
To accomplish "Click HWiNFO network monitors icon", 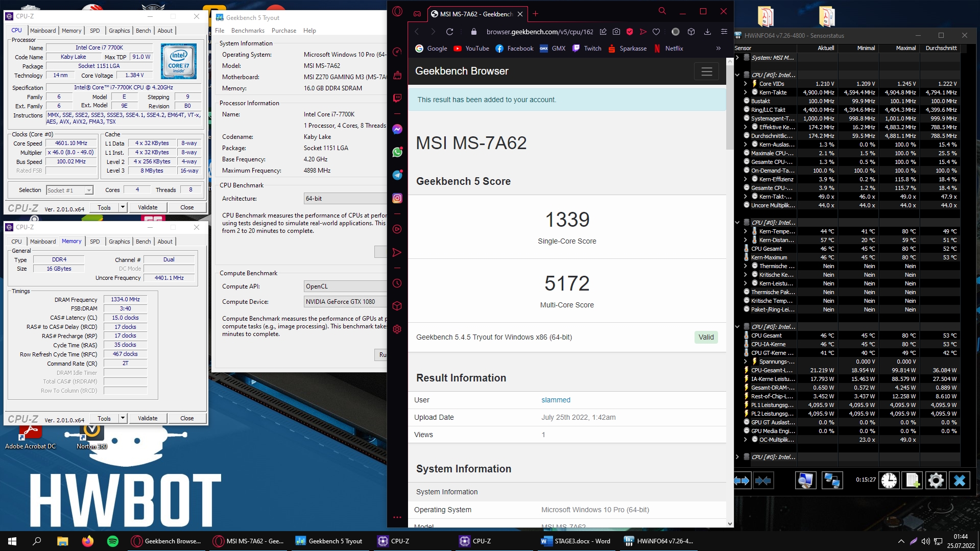I will [832, 481].
